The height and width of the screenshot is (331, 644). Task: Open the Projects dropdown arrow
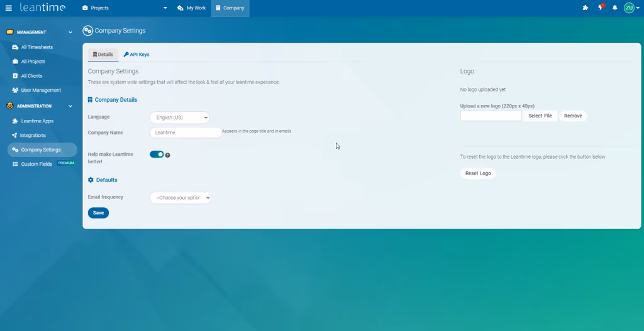[165, 8]
